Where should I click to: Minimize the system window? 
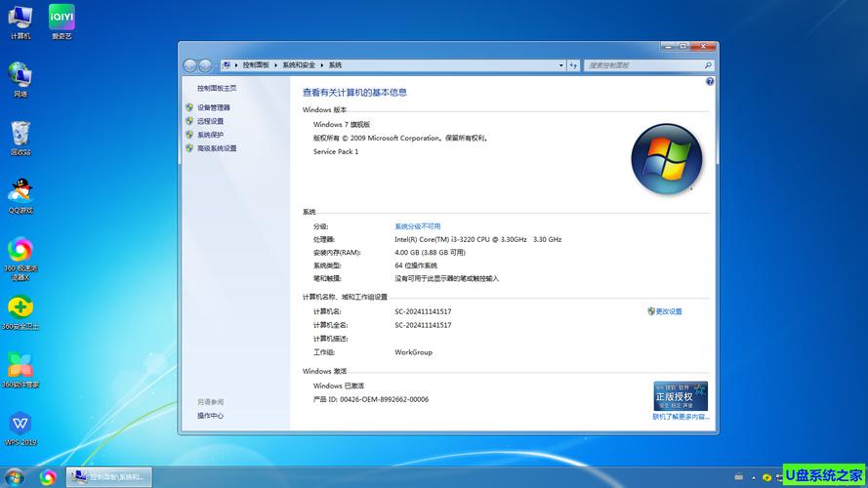click(x=668, y=47)
